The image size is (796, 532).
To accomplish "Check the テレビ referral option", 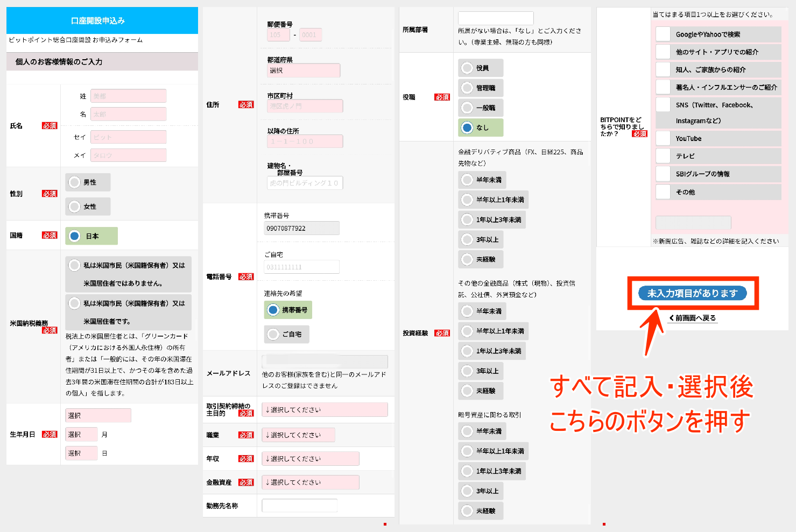I will (663, 156).
